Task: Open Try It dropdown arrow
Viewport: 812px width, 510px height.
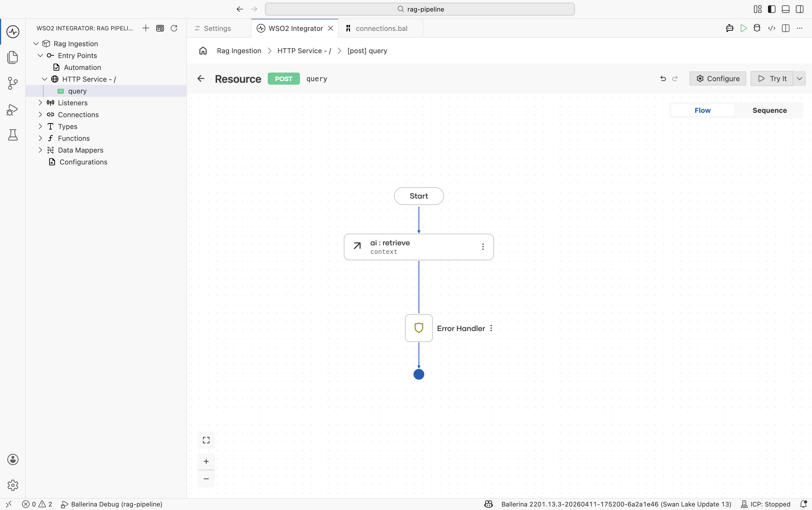Action: (799, 78)
